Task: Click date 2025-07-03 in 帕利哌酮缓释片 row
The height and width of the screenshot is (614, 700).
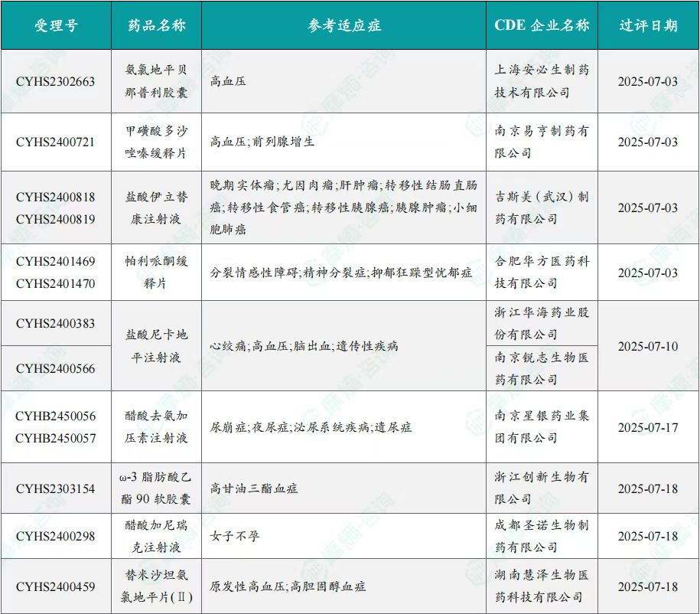Action: point(648,273)
